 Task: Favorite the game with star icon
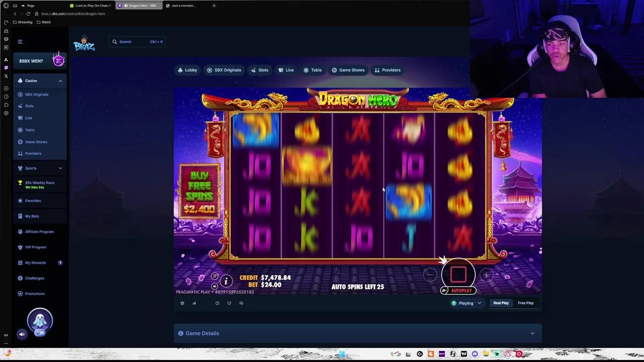[182, 303]
